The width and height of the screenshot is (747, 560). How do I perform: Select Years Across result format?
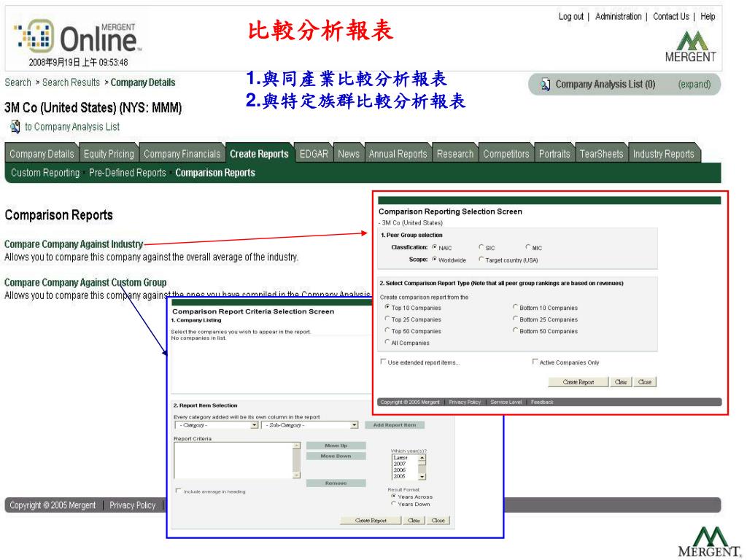click(x=393, y=496)
